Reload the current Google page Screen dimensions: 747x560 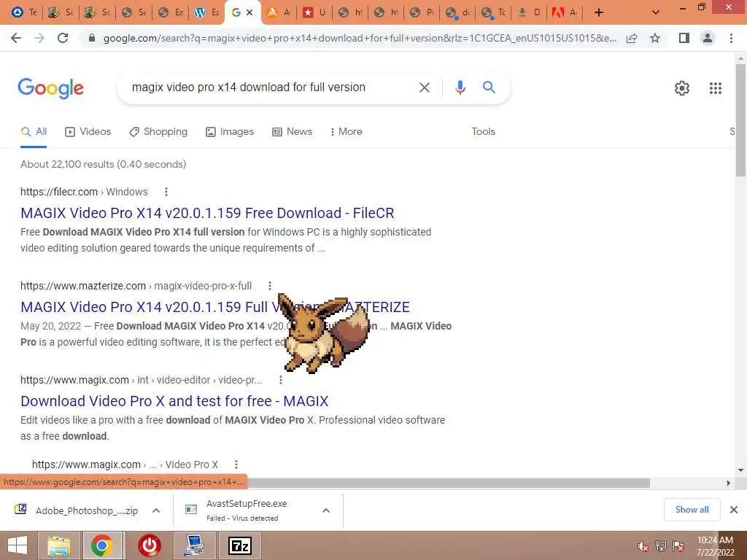click(x=63, y=38)
